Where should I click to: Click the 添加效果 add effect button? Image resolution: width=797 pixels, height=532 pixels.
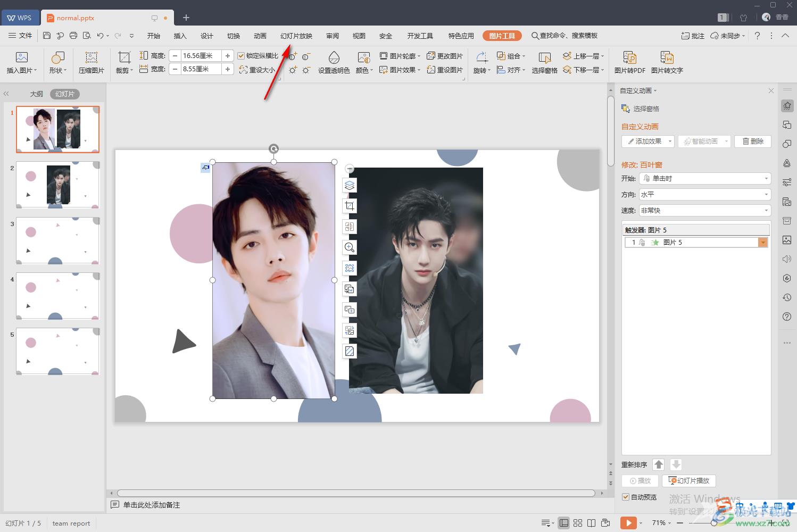pyautogui.click(x=647, y=141)
